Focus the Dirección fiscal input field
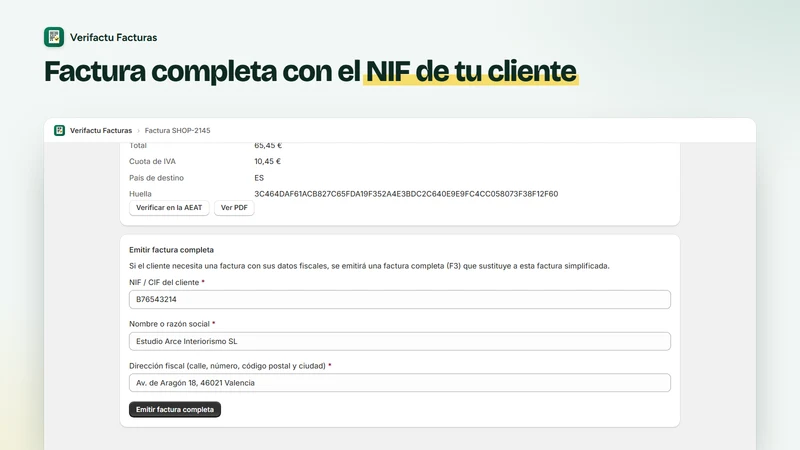Image resolution: width=800 pixels, height=450 pixels. tap(399, 383)
